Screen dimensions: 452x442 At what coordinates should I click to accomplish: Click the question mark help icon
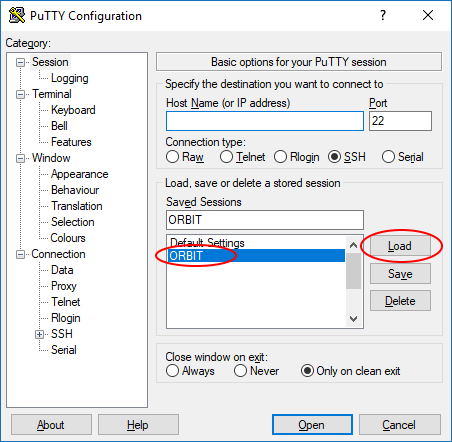[x=383, y=15]
